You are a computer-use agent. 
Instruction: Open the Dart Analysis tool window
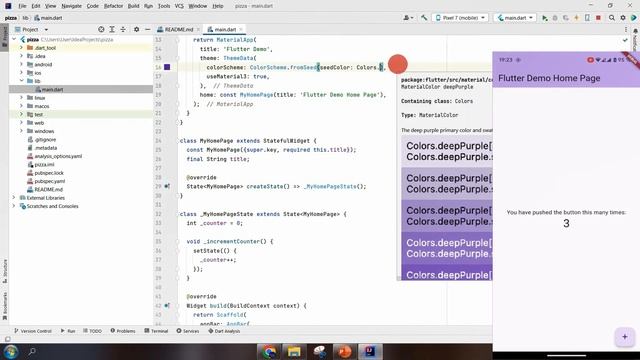click(224, 331)
